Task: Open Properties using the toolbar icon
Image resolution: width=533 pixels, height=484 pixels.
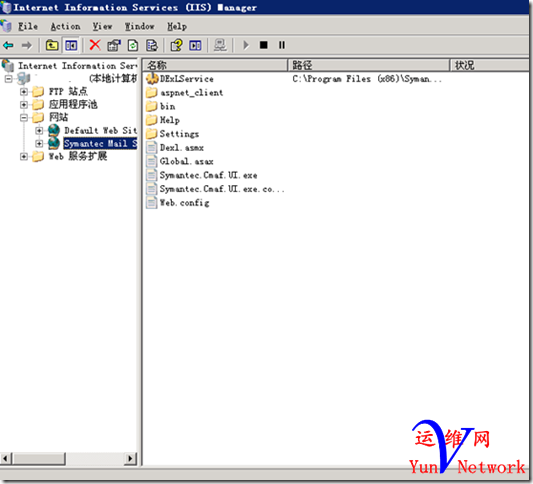Action: tap(114, 45)
